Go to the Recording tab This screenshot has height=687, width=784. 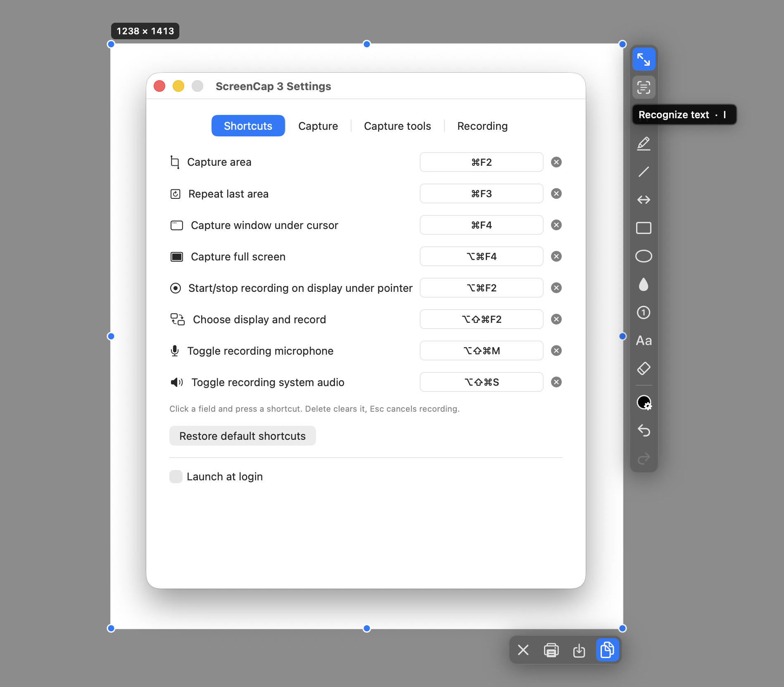click(x=482, y=126)
